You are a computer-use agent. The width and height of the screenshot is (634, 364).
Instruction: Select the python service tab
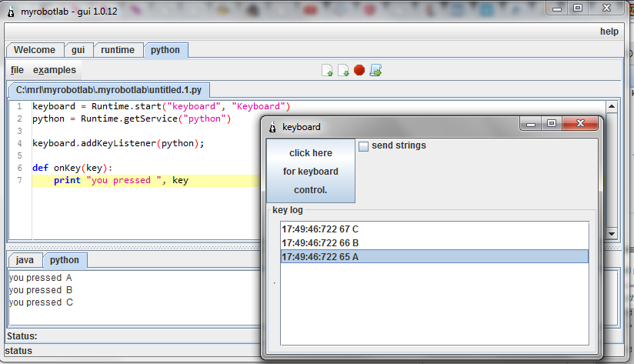click(x=165, y=50)
